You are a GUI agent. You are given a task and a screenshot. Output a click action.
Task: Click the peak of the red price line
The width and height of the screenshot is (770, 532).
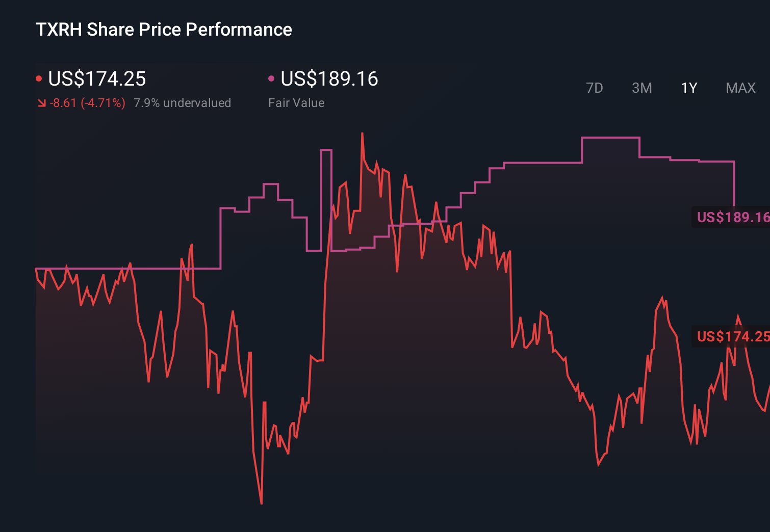pos(362,134)
